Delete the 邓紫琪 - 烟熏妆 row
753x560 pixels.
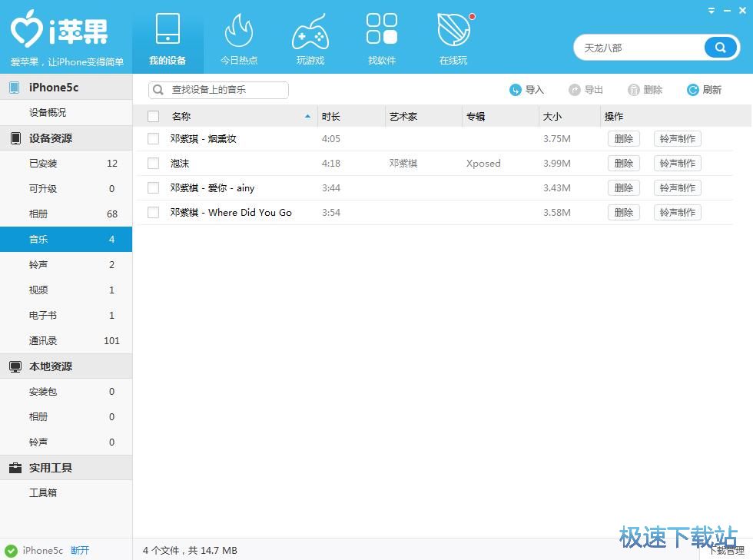pyautogui.click(x=624, y=139)
